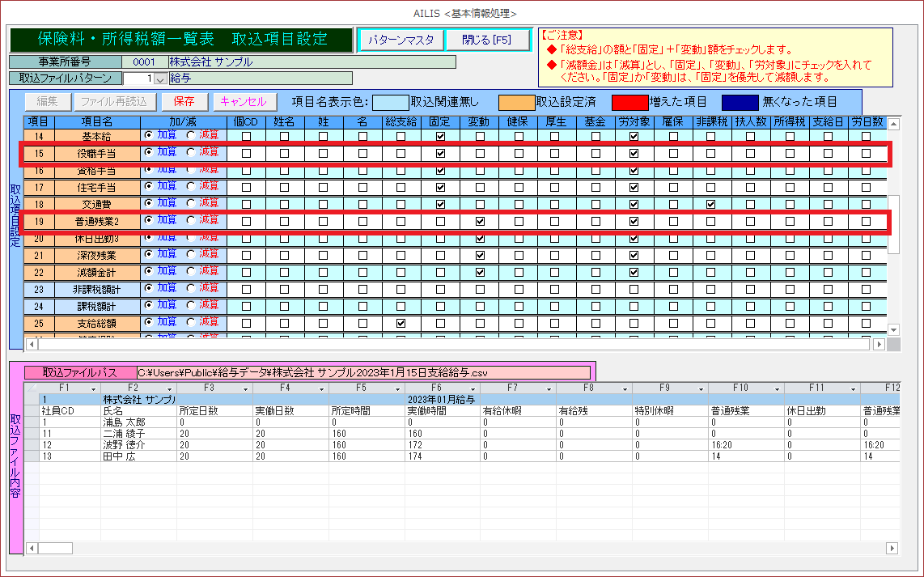This screenshot has height=577, width=924.
Task: Uncheck 変動 checkbox for 普通残業2 row
Action: [x=480, y=221]
